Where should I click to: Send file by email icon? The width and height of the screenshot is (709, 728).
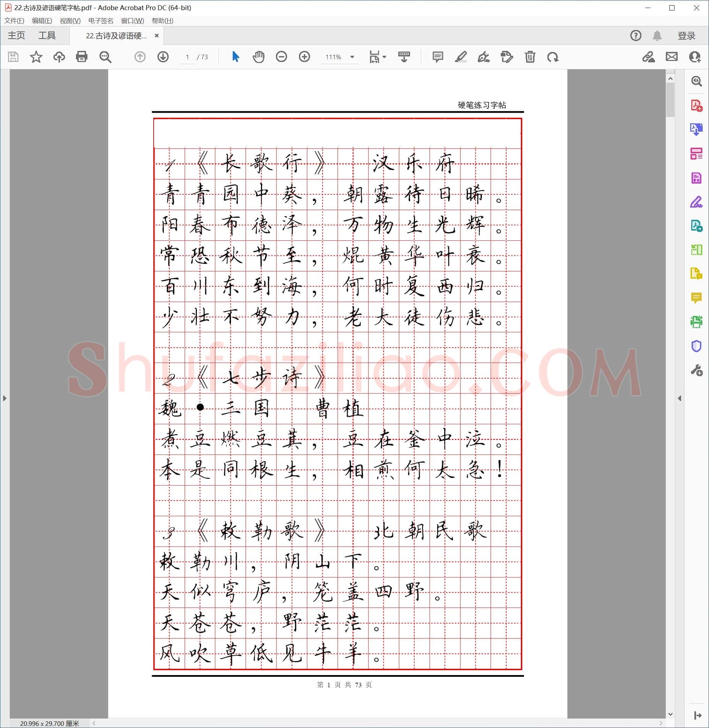click(x=672, y=57)
